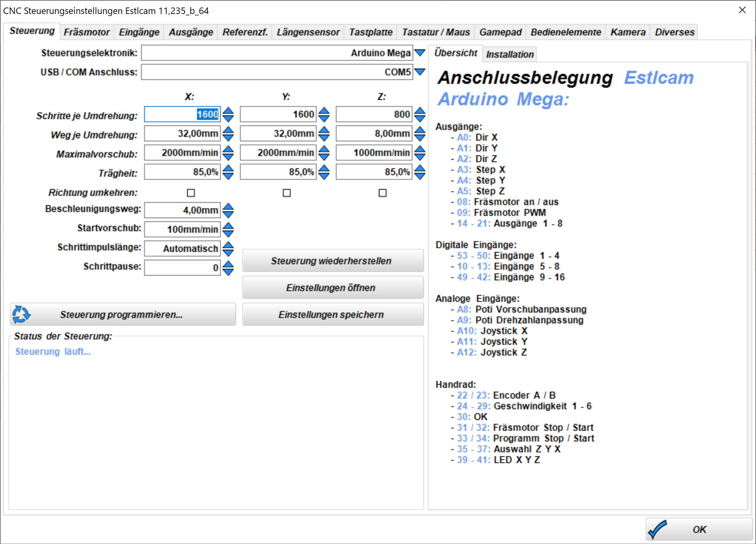Change Schrittimpulslänge with up arrow
This screenshot has width=756, height=544.
pos(228,245)
